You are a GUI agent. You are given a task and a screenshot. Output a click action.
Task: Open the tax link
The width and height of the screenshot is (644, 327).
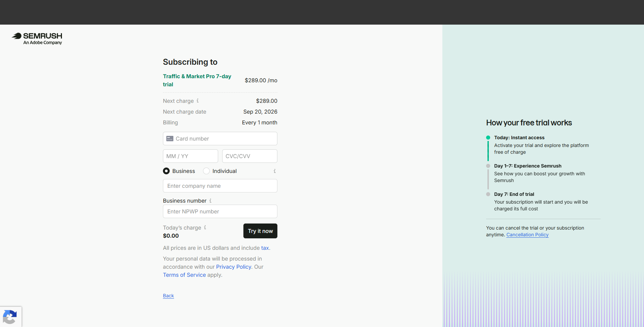[x=265, y=248]
